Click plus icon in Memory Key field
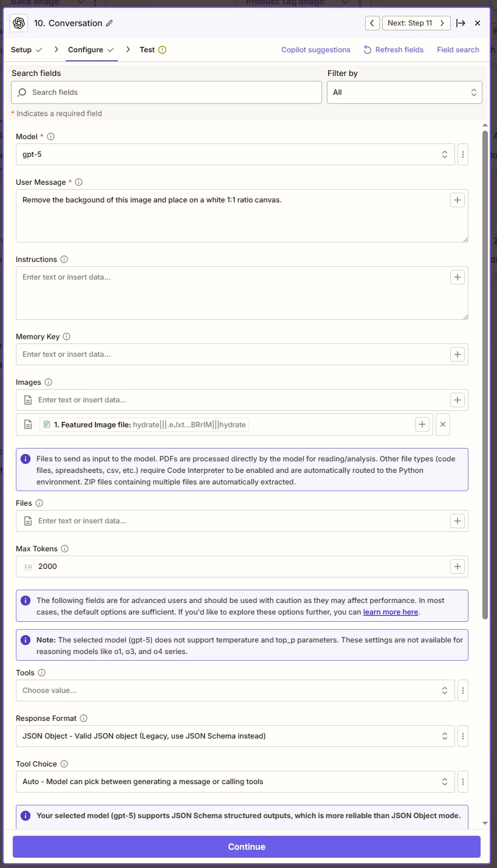497x868 pixels. pos(458,354)
